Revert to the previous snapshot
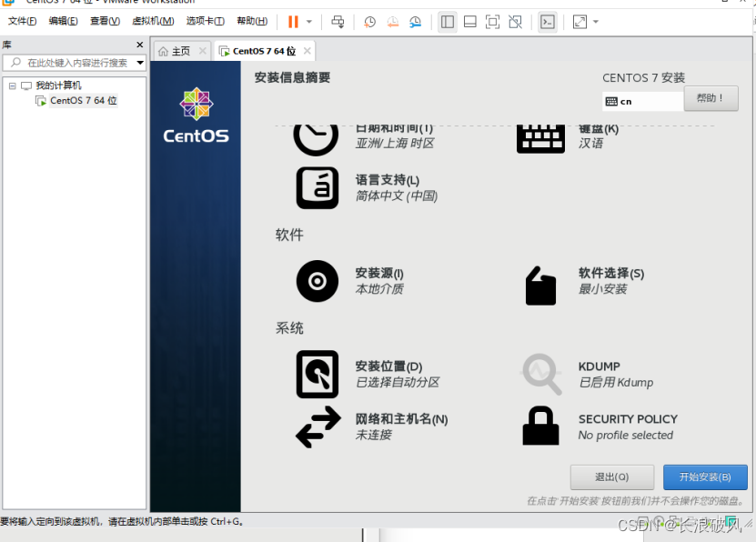756x542 pixels. 393,22
